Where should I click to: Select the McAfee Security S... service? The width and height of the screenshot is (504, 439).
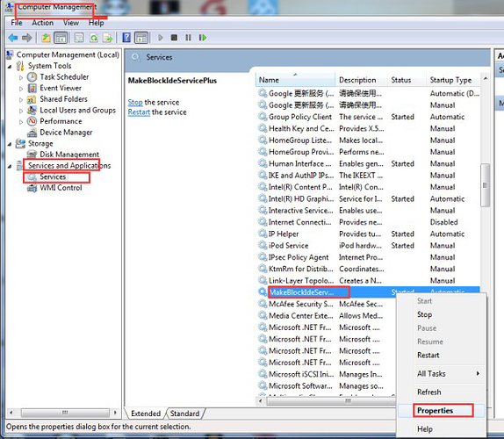tap(327, 304)
